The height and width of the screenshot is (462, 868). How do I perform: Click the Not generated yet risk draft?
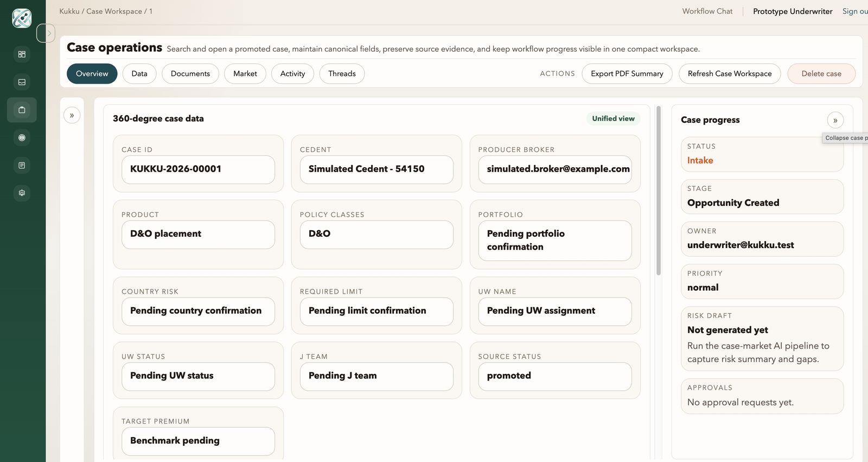click(x=727, y=330)
